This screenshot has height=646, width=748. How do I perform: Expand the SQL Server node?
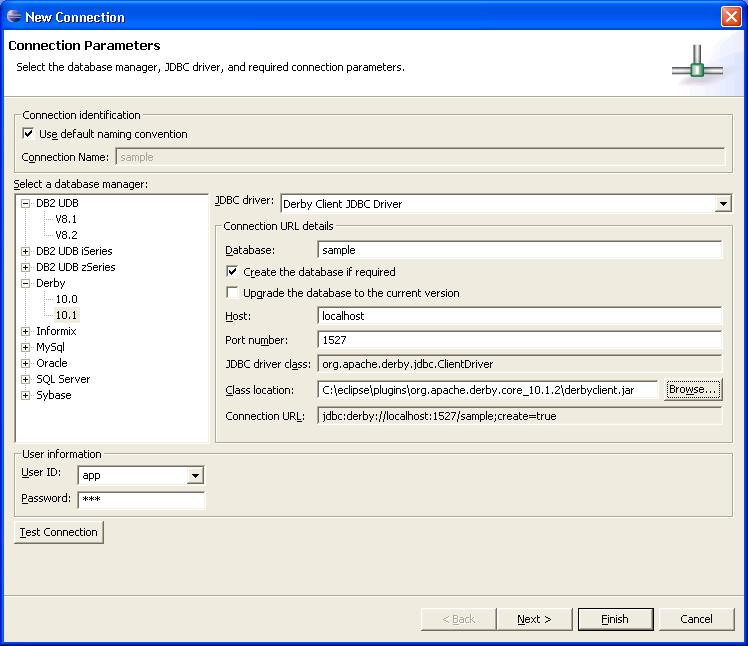tap(26, 379)
